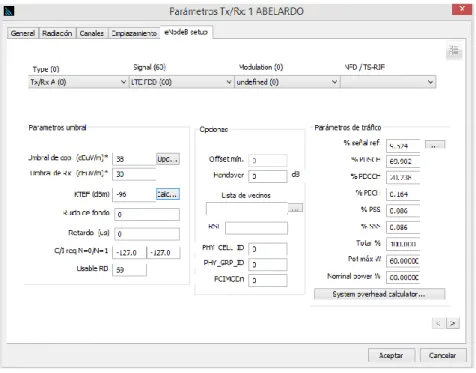The height and width of the screenshot is (373, 476).
Task: Click the PCIMODn field
Action: [x=268, y=280]
